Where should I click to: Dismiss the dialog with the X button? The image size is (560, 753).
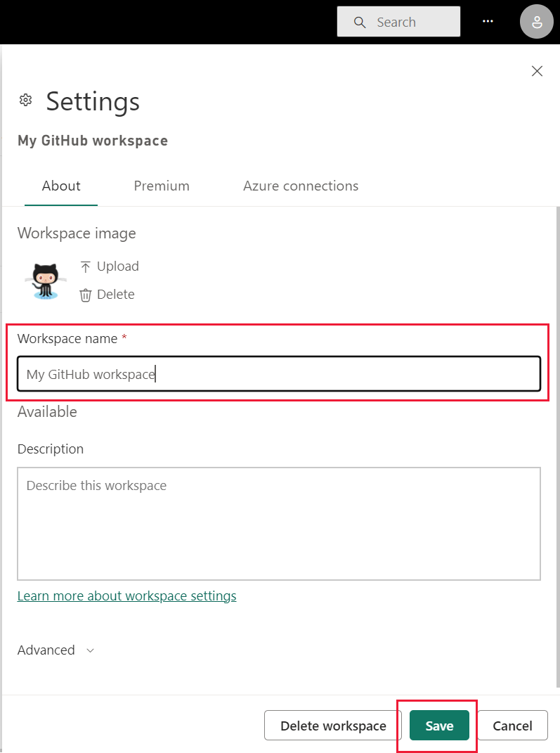pos(537,71)
